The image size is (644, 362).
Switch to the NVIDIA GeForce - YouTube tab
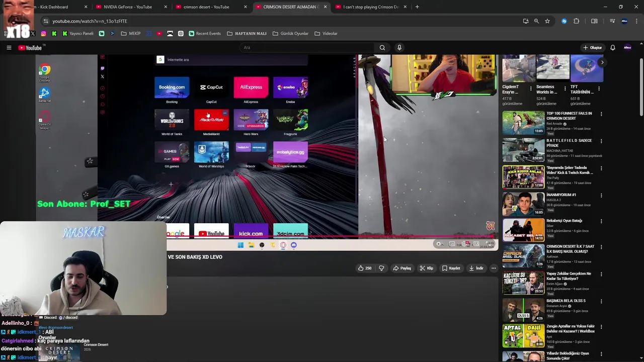[x=132, y=7]
